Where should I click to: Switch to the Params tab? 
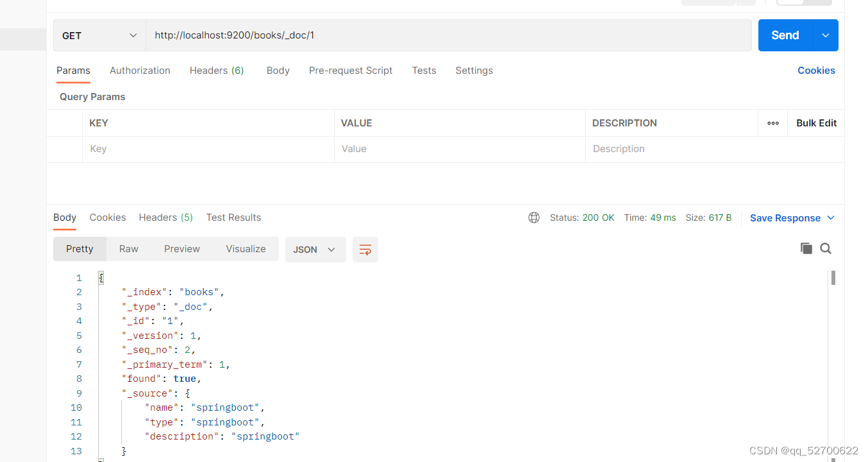click(73, 71)
